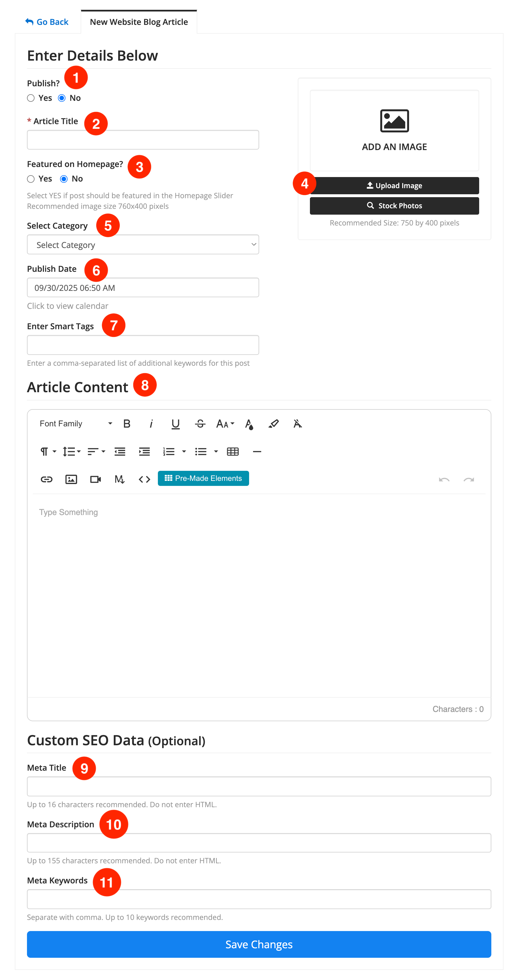522x980 pixels.
Task: Click the Upload Image button
Action: coord(394,186)
